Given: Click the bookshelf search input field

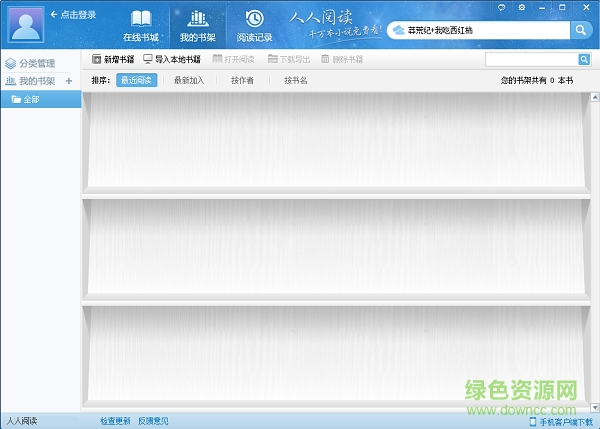Looking at the screenshot, I should [x=529, y=60].
